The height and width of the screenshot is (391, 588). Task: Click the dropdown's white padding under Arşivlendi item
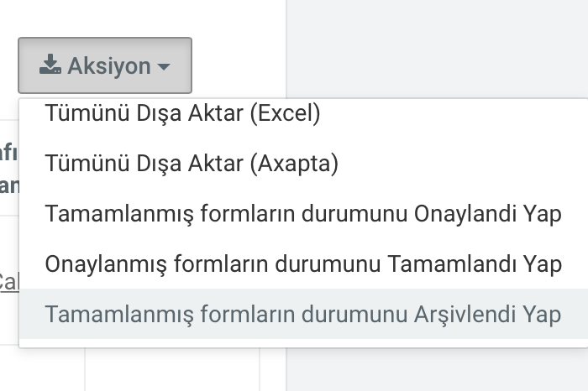point(303,343)
